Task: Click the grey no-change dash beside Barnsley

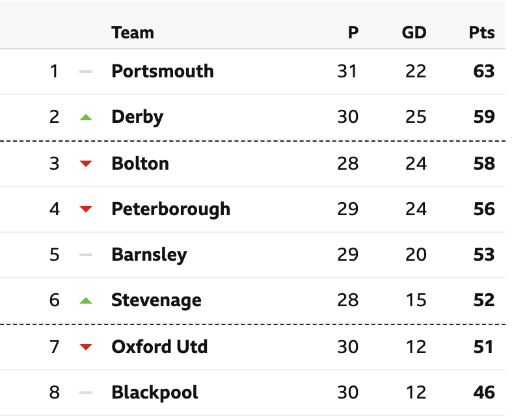Action: (x=86, y=255)
